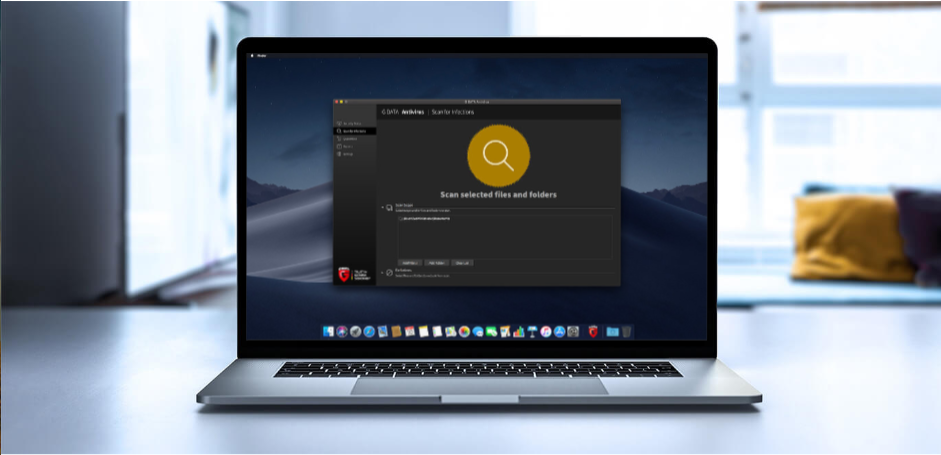Open Numbers from the Dock
941x455 pixels.
click(x=519, y=331)
